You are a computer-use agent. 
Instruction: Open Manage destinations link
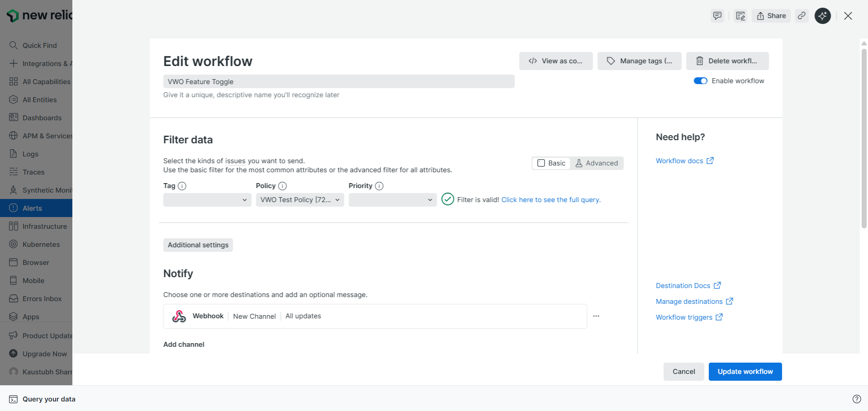(x=695, y=302)
